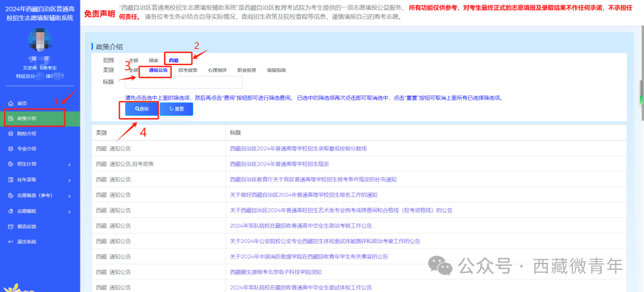This screenshot has width=644, height=292.
Task: Click the 查询 search button
Action: (x=141, y=109)
